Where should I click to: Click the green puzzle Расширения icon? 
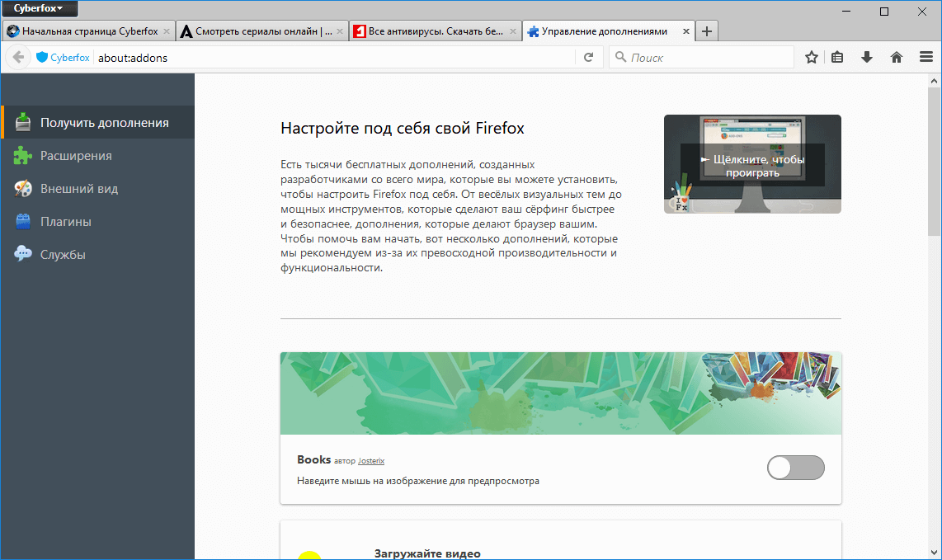[23, 156]
